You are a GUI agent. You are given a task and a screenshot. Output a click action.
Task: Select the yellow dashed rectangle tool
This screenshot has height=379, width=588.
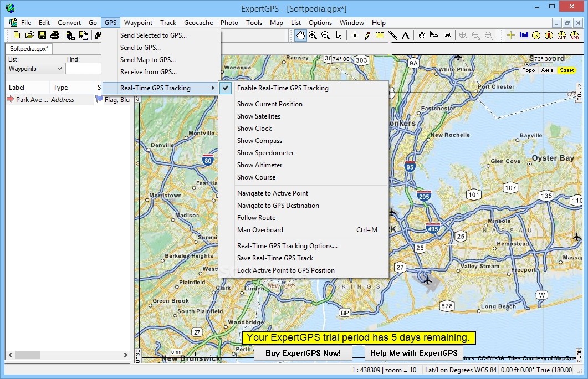(380, 35)
